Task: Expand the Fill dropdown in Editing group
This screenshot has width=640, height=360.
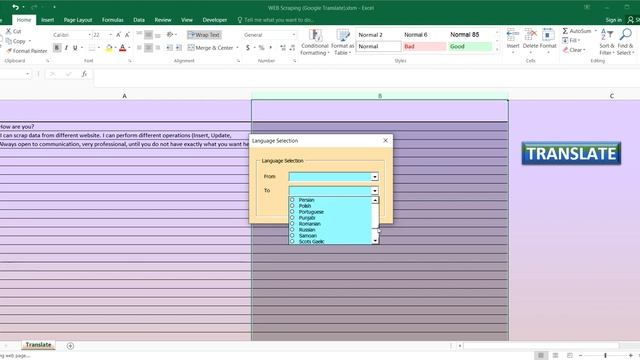Action: pyautogui.click(x=579, y=40)
